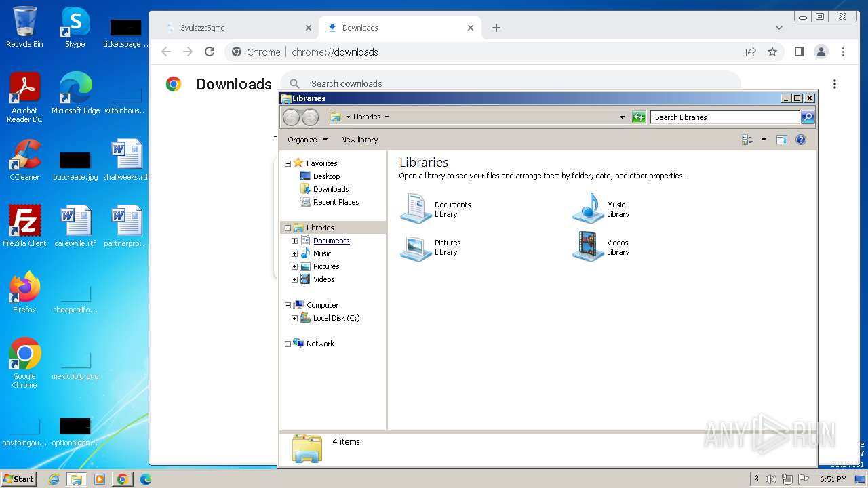The width and height of the screenshot is (868, 488).
Task: Click the Search Libraries input field
Action: [725, 117]
